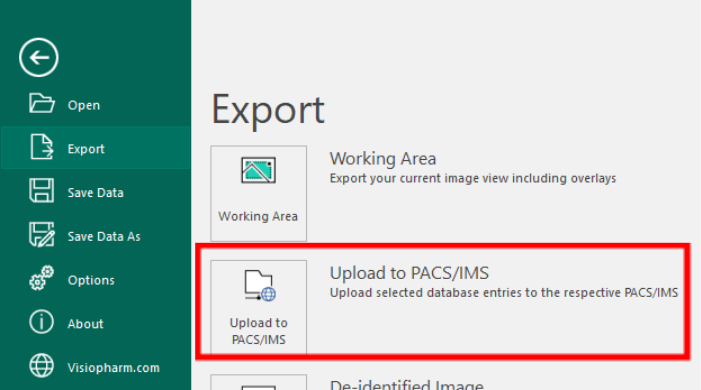Click the Save Data As pencil-disk icon
The height and width of the screenshot is (390, 701).
tap(42, 234)
